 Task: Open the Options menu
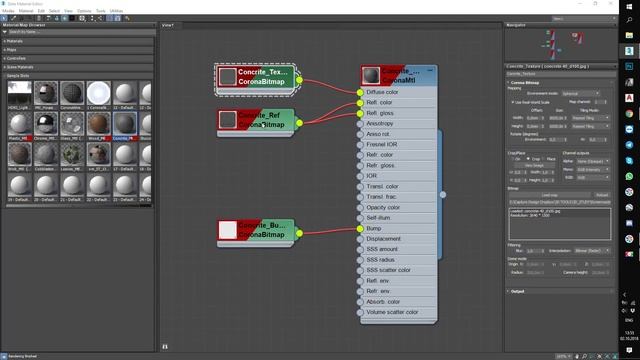tap(84, 11)
